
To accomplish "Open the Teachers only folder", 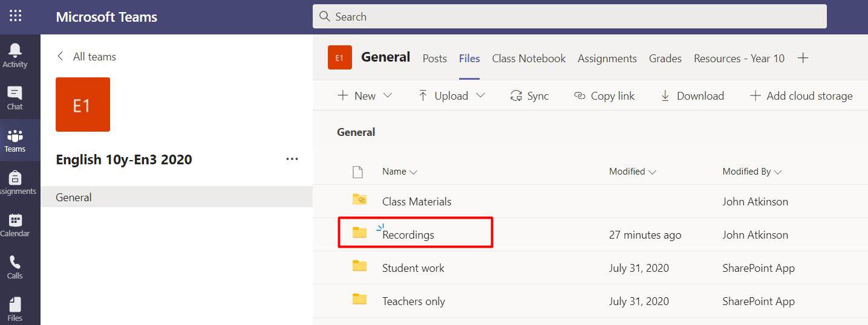I will [414, 301].
